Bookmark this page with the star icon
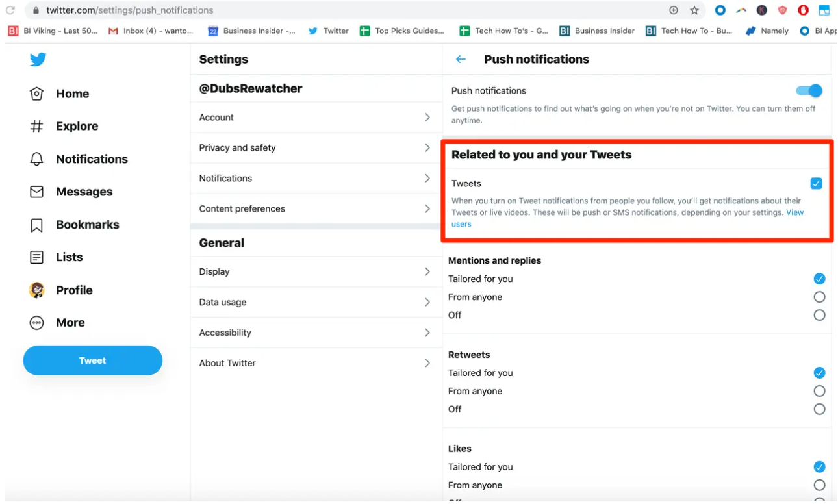The width and height of the screenshot is (838, 504). [x=694, y=10]
